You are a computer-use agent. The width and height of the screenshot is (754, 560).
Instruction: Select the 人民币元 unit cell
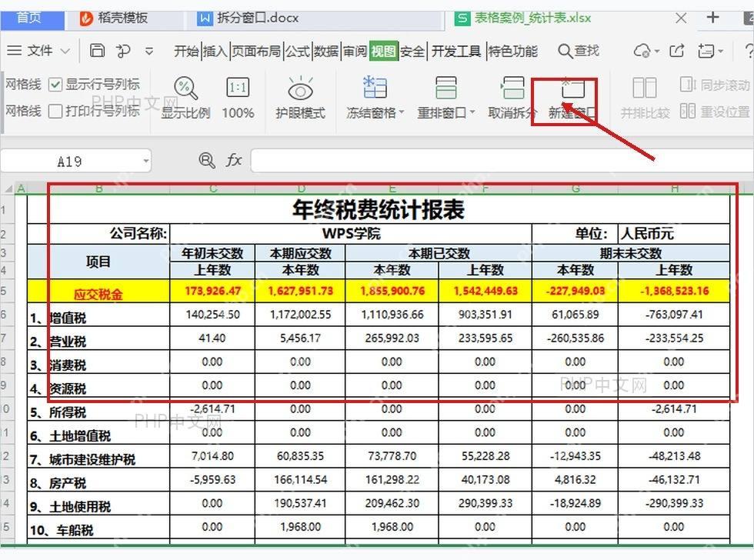click(x=674, y=234)
